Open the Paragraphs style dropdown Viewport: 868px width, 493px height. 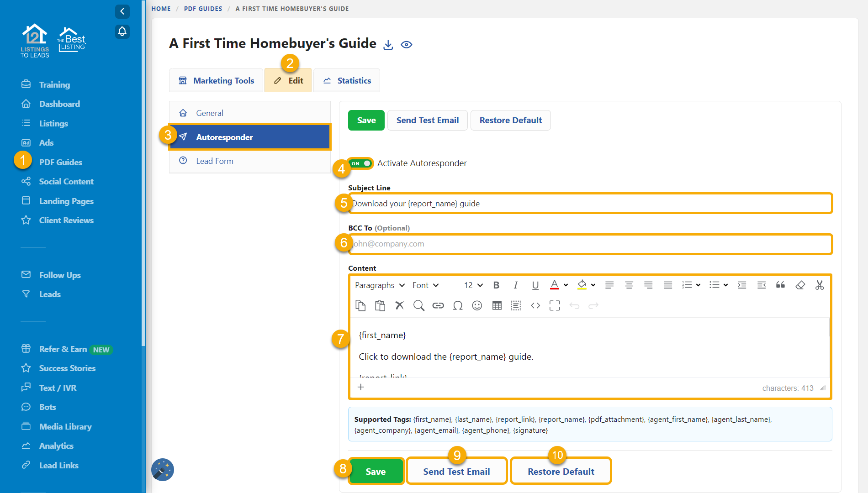tap(380, 285)
